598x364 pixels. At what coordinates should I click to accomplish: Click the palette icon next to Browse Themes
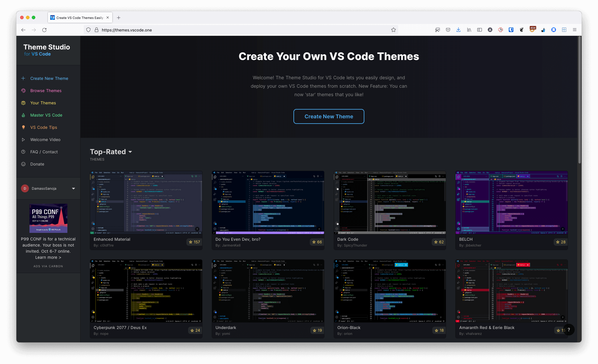[23, 91]
